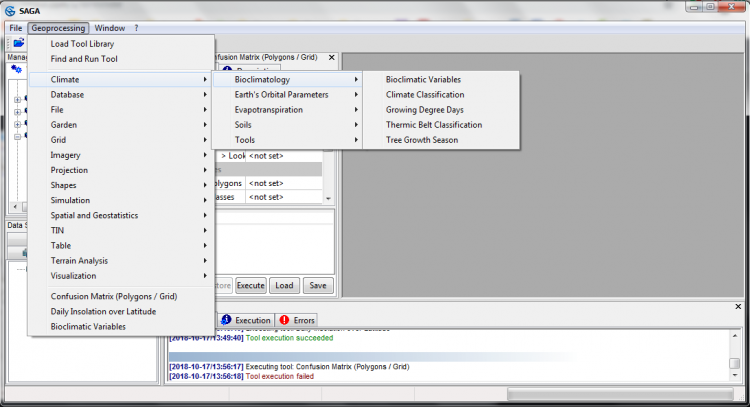Click the red Errors tab icon
Image resolution: width=750 pixels, height=407 pixels.
284,320
